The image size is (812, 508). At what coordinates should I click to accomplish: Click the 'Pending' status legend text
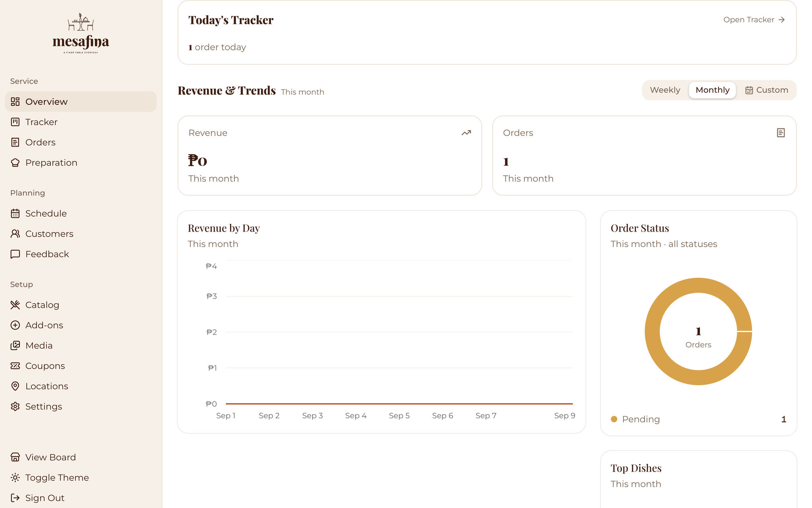point(641,419)
